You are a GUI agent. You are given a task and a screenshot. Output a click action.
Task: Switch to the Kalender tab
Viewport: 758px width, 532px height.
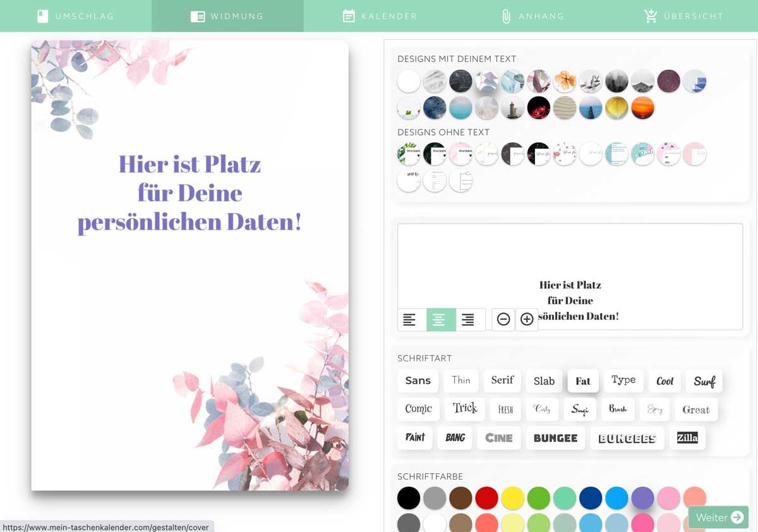tap(379, 16)
